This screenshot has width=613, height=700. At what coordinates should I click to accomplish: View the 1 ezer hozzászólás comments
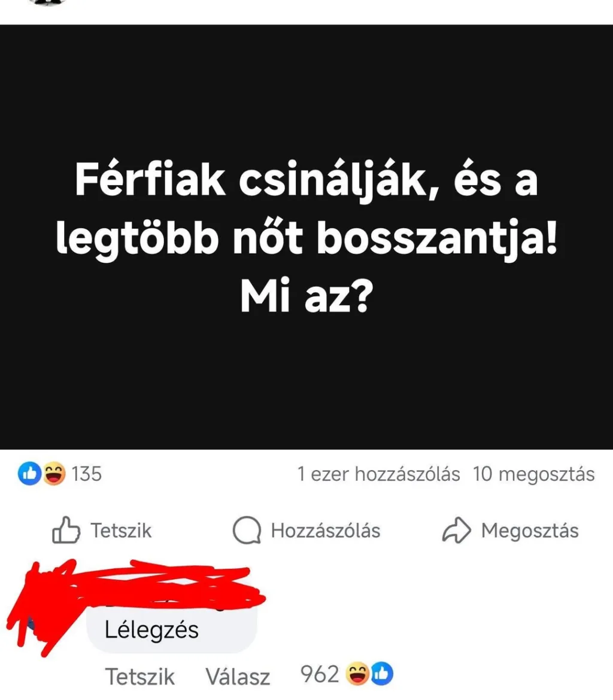pos(378,474)
